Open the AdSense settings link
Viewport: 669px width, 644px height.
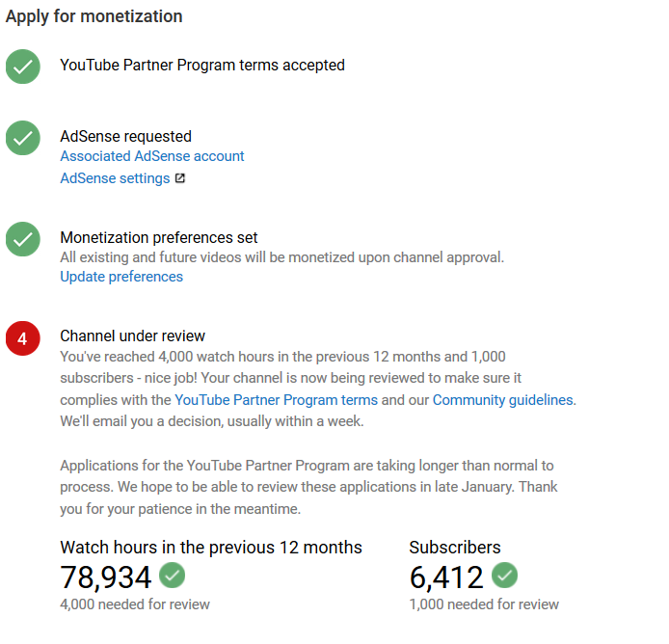coord(115,178)
